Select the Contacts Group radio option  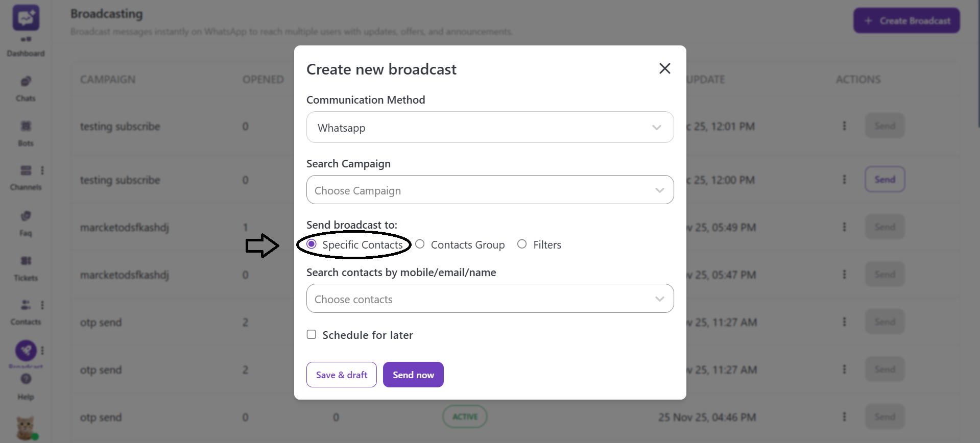click(420, 244)
